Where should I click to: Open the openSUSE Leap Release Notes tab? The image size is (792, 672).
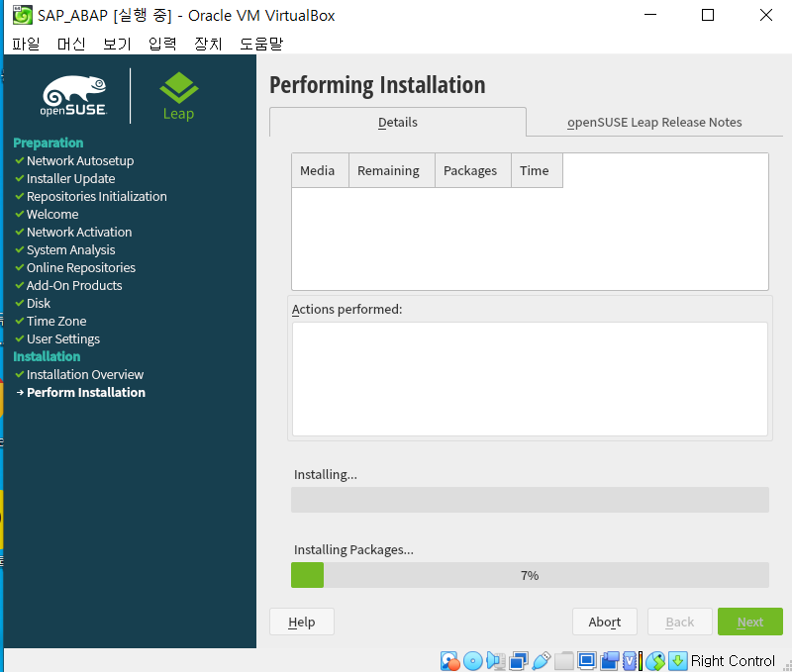point(654,122)
